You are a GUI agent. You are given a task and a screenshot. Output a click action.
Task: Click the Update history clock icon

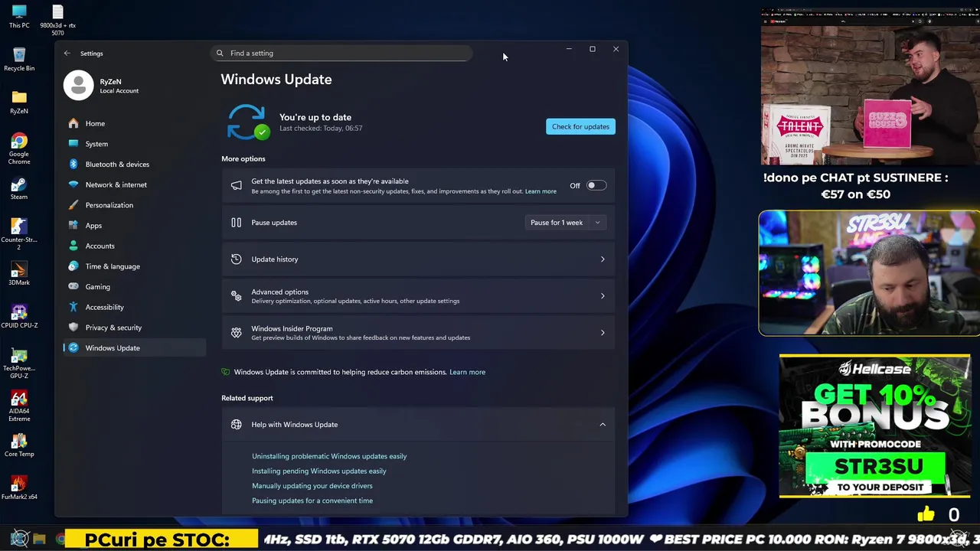pyautogui.click(x=236, y=259)
